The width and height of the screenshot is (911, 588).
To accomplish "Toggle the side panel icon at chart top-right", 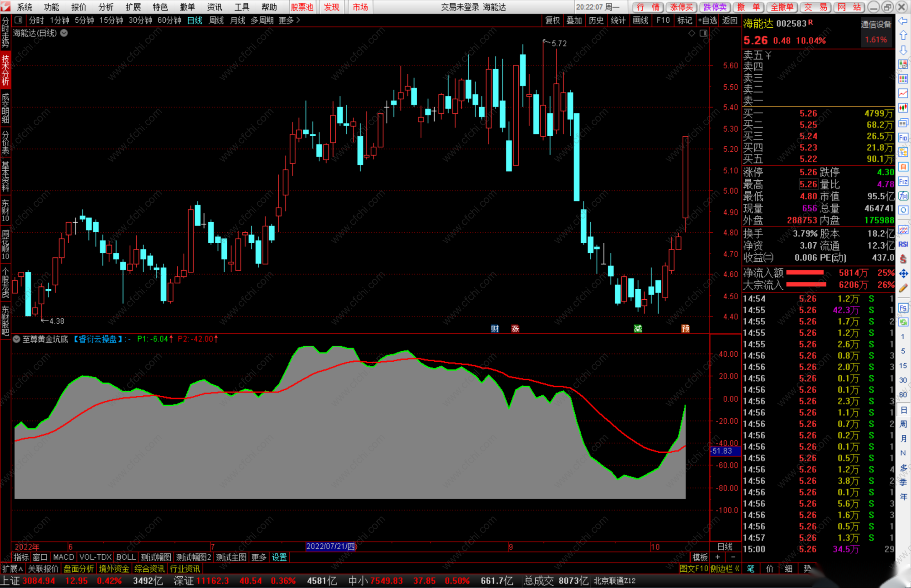I will tap(703, 33).
